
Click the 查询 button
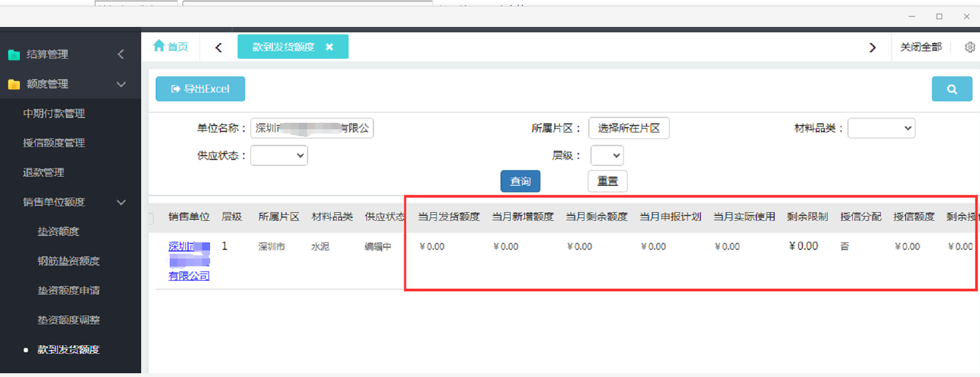pyautogui.click(x=520, y=181)
